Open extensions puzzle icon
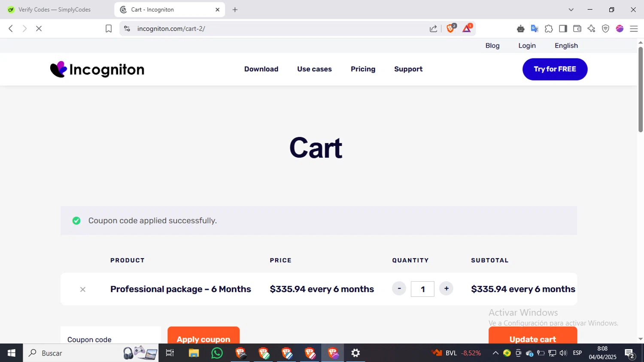 [549, 28]
